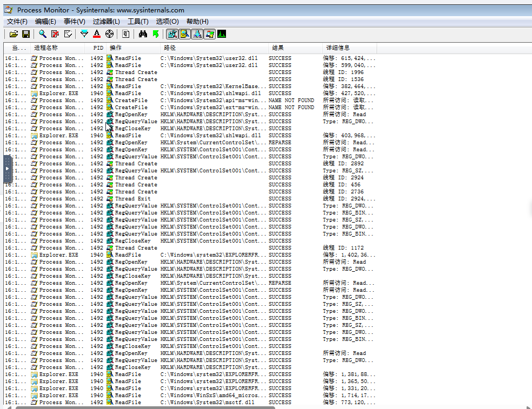Click the green Jump To arrow icon

156,34
